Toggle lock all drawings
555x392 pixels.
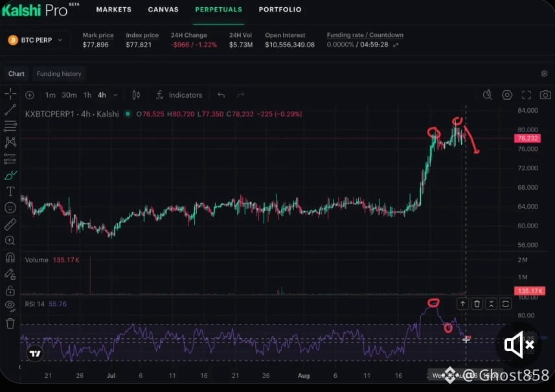(10, 290)
